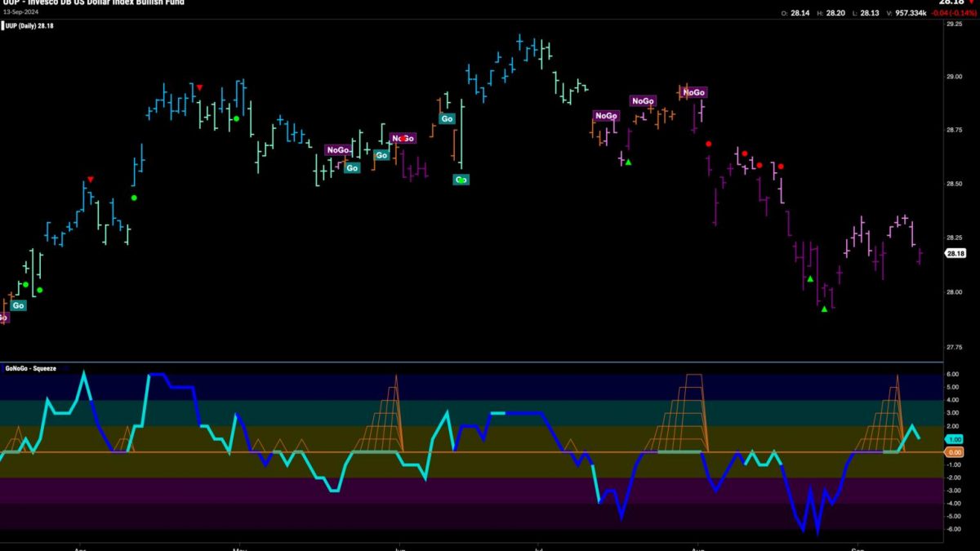Viewport: 980px width, 551px height.
Task: Click the lowest green up-triangle below 28.00
Action: [x=824, y=309]
